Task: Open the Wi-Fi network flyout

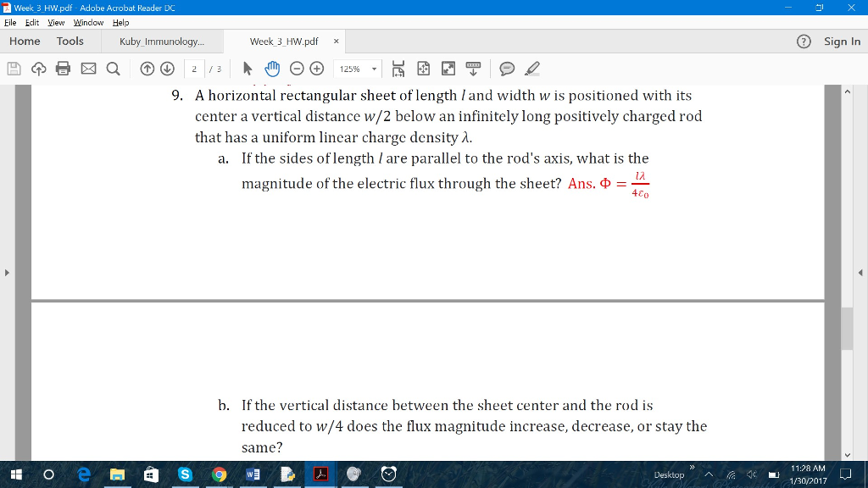Action: click(x=731, y=474)
